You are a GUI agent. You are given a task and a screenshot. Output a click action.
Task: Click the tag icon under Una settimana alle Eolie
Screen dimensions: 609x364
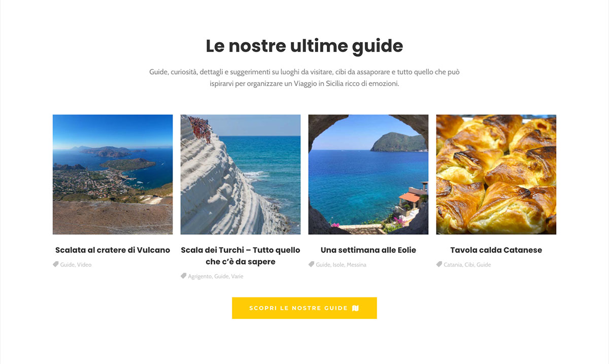pos(312,264)
